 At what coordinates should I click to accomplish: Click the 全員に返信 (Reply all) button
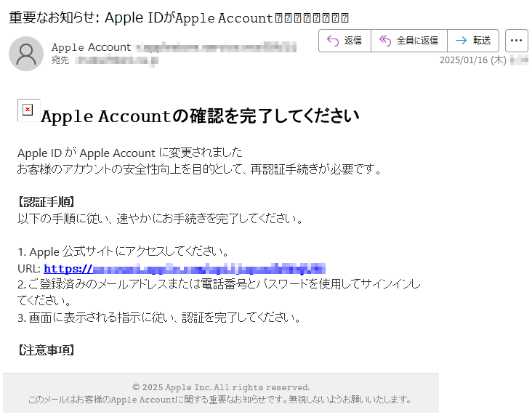click(x=409, y=41)
